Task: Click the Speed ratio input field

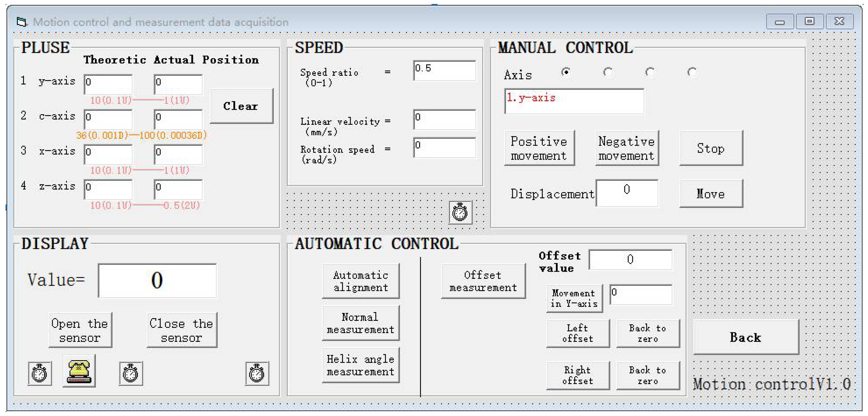Action: click(445, 71)
